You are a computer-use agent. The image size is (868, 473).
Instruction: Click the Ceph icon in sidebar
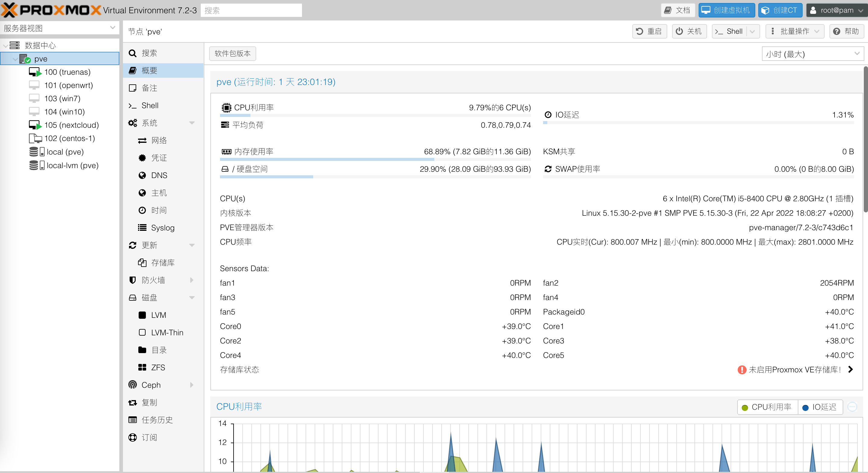point(133,385)
